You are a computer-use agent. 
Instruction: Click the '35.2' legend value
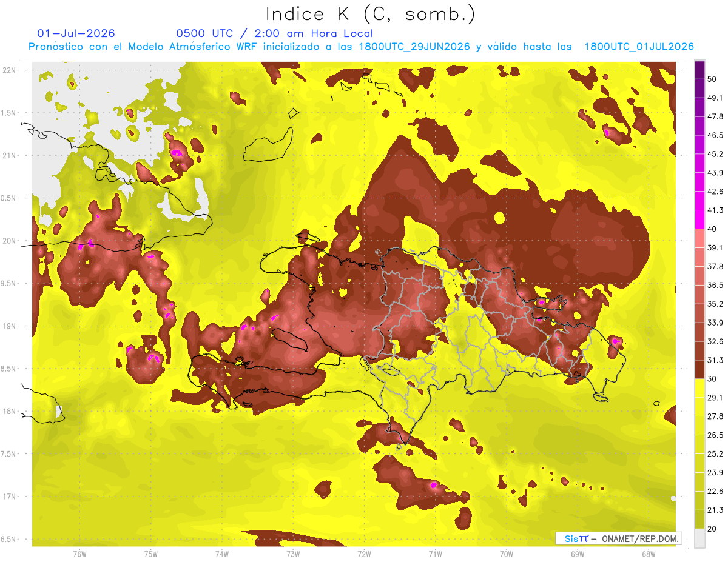tap(715, 304)
